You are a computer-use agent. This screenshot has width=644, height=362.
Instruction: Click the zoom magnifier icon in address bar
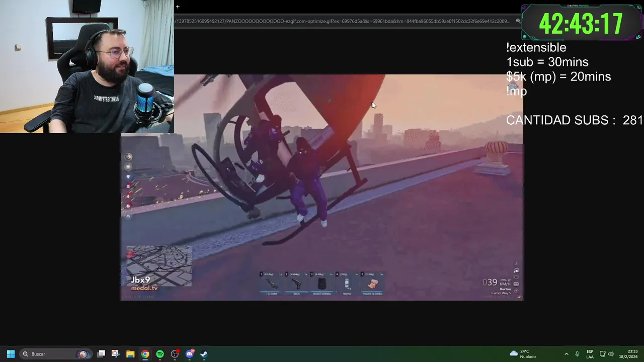[x=518, y=21]
